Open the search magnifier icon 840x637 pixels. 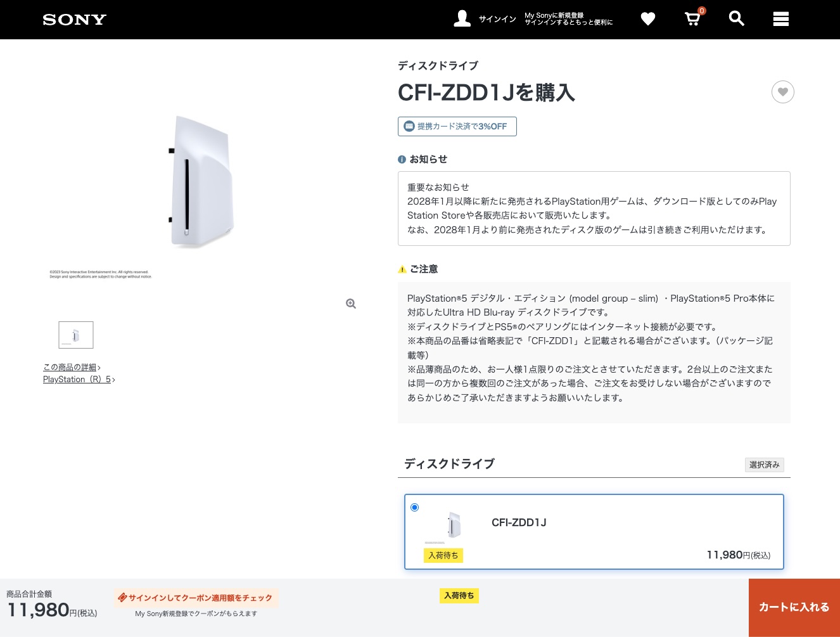(737, 18)
